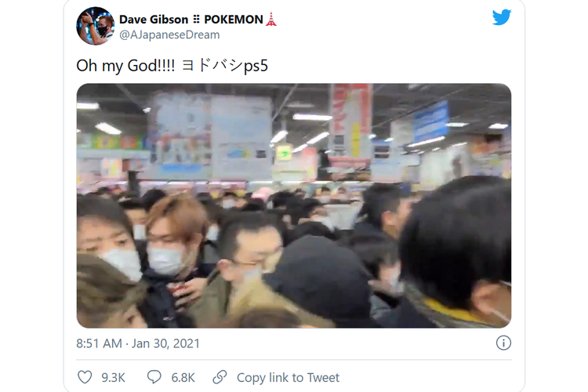Open the tweet info circle icon

(503, 343)
